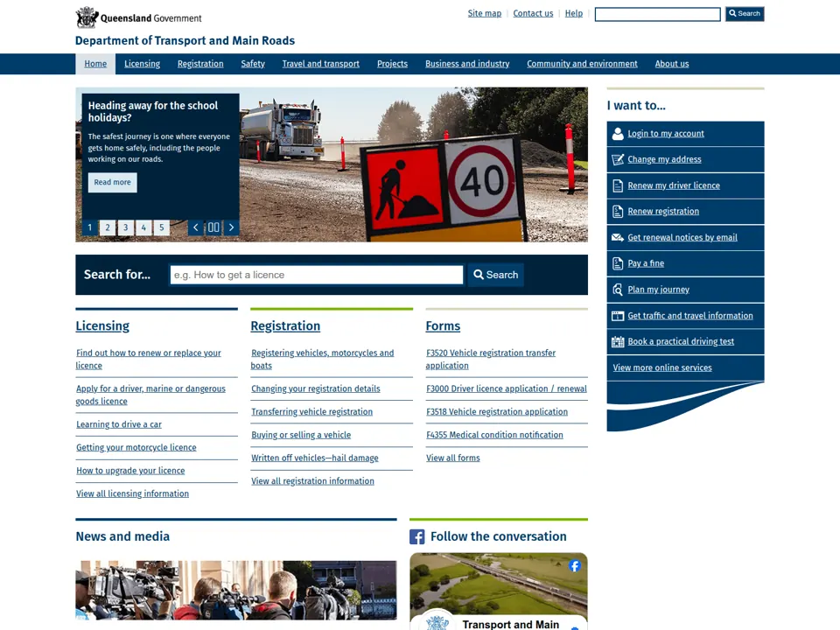Image resolution: width=840 pixels, height=630 pixels.
Task: Click the Help link in the header
Action: (574, 13)
